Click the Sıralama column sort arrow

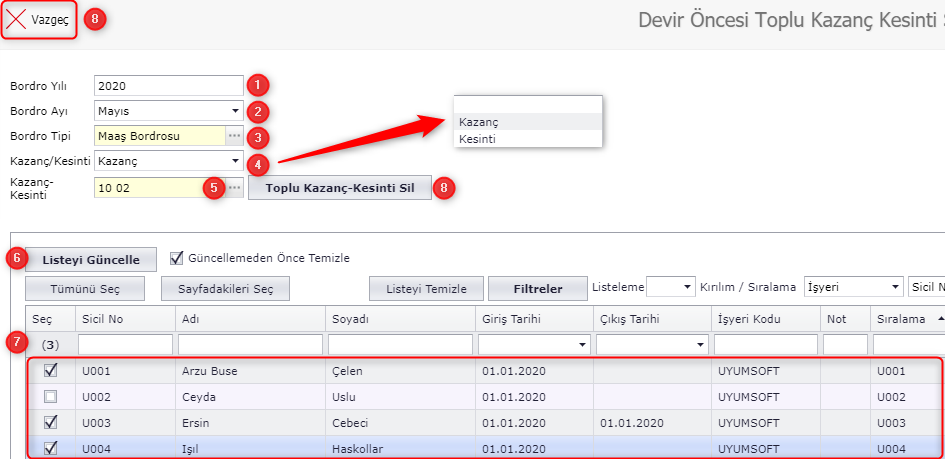[939, 318]
